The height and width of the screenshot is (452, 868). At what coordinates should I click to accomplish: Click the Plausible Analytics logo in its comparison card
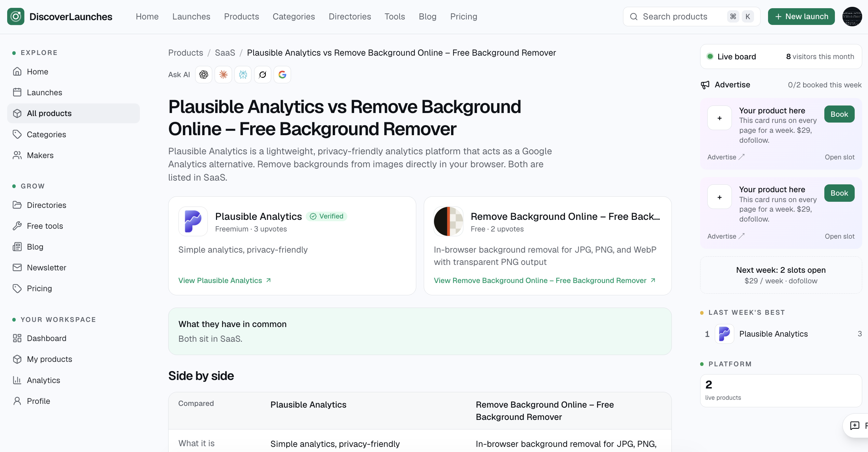[x=193, y=221]
